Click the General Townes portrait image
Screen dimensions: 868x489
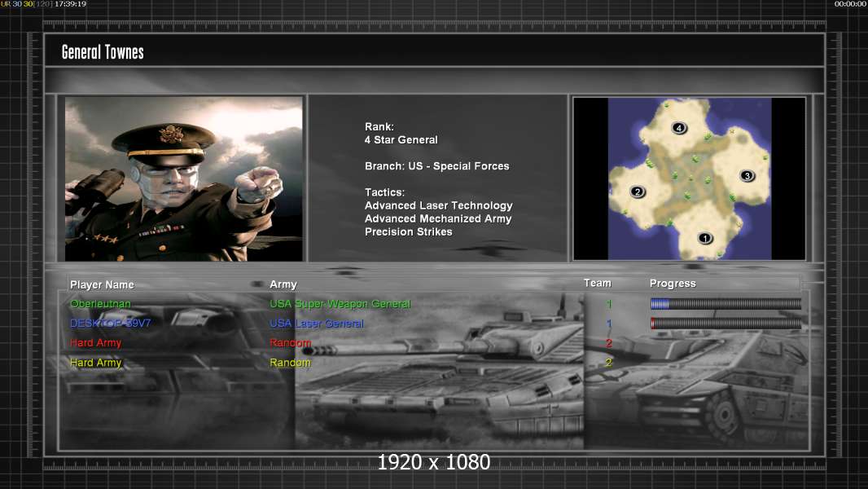(184, 178)
